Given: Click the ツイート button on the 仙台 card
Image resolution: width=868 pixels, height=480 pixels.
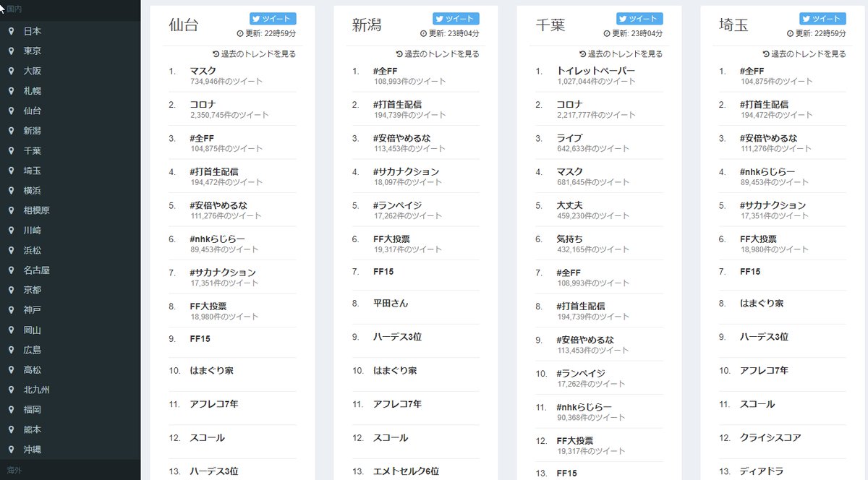Looking at the screenshot, I should tap(273, 19).
